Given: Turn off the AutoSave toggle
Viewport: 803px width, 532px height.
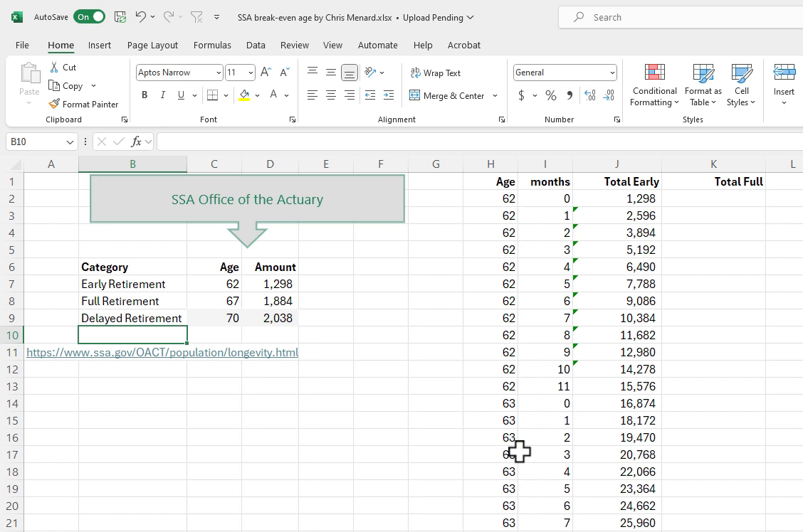Looking at the screenshot, I should 90,17.
